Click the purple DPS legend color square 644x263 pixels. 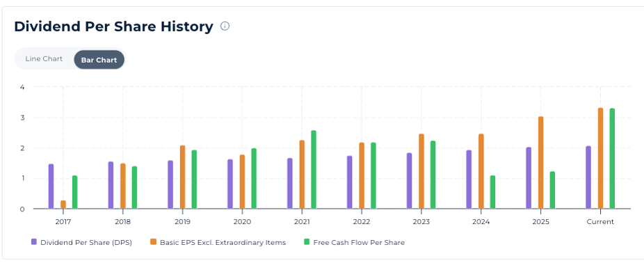[x=34, y=242]
